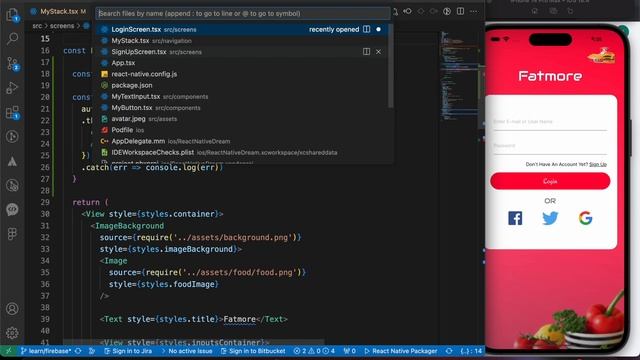The width and height of the screenshot is (640, 360).
Task: Select the MyStack.tsx editor tab
Action: pos(58,11)
